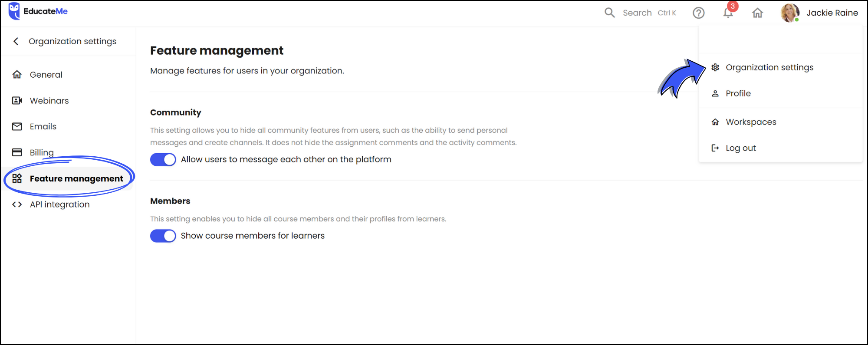
Task: Click the Billing card icon
Action: (17, 152)
